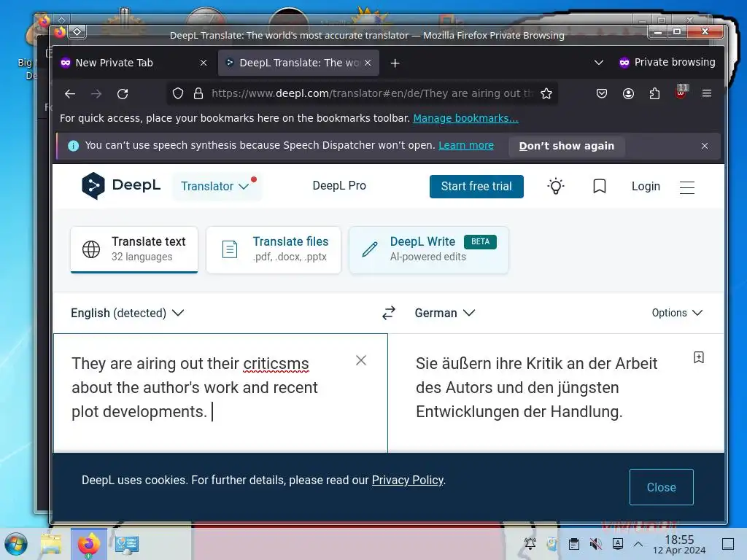Screen dimensions: 747x560
Task: Select the Translate text tab
Action: tap(134, 249)
